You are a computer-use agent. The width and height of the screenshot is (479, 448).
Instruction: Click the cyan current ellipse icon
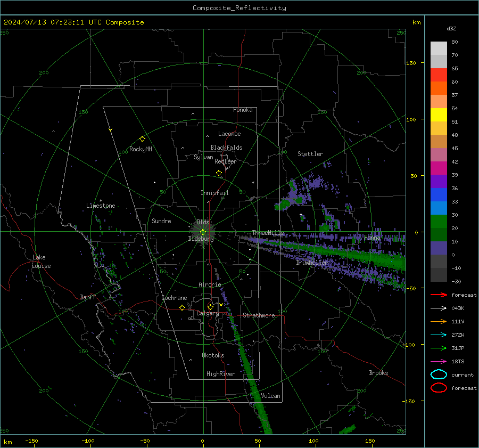coord(439,374)
